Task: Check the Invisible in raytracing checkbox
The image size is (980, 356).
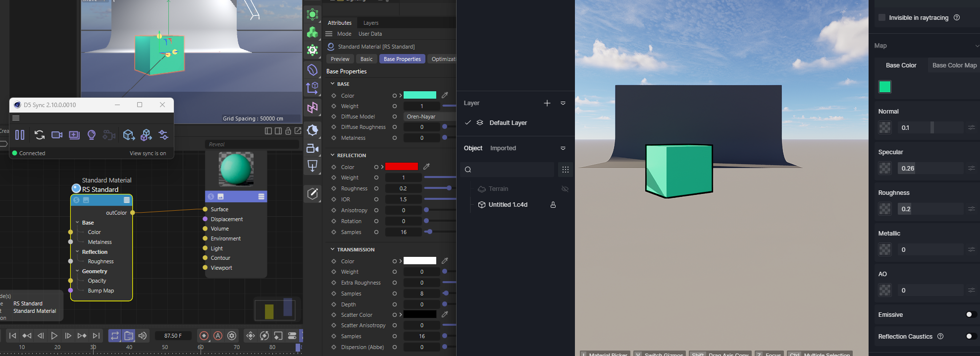Action: coord(882,17)
